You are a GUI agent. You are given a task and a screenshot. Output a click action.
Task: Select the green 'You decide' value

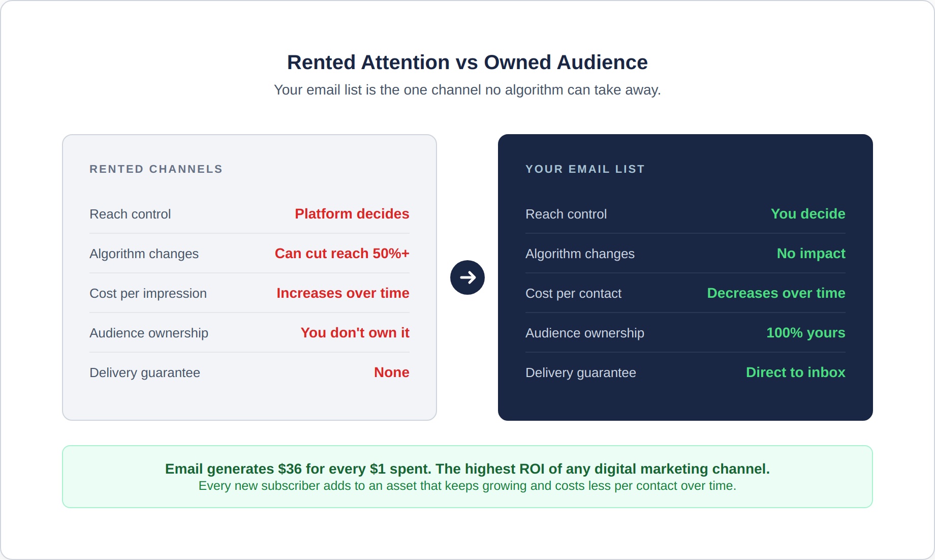(x=807, y=214)
